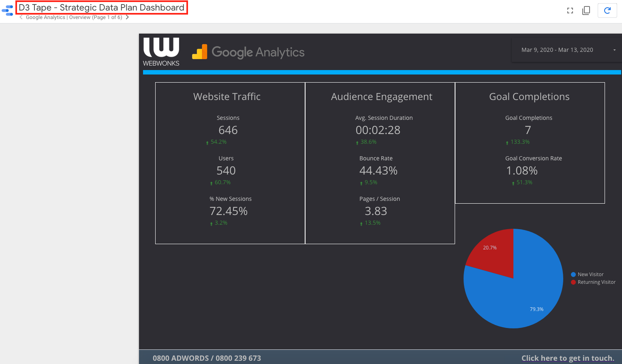Viewport: 622px width, 364px height.
Task: Click the 51.3% conversion rate change
Action: [522, 183]
